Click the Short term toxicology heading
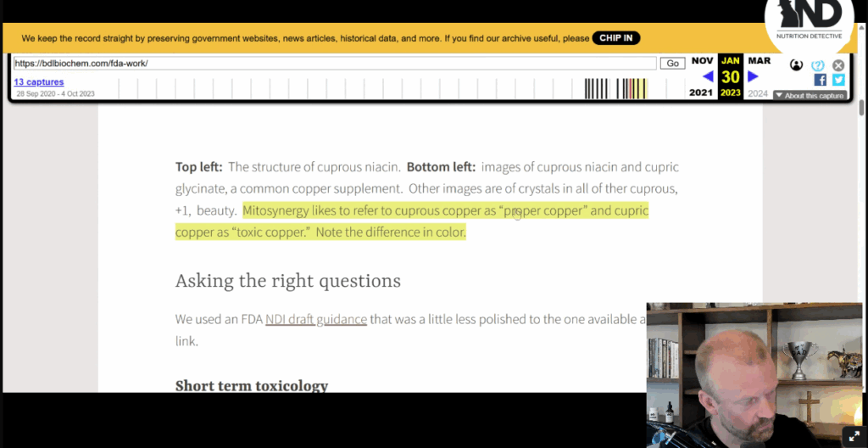The height and width of the screenshot is (448, 868). point(252,386)
